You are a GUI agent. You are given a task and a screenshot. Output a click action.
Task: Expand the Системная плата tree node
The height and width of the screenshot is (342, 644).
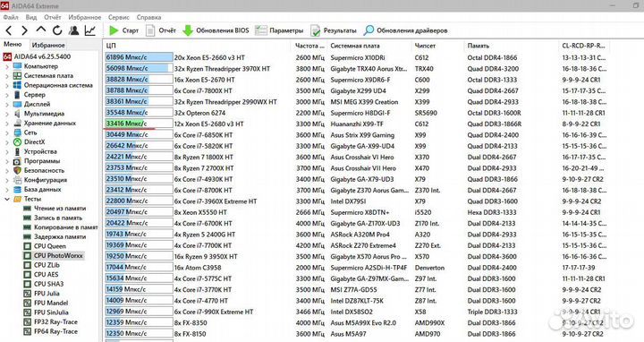7,75
